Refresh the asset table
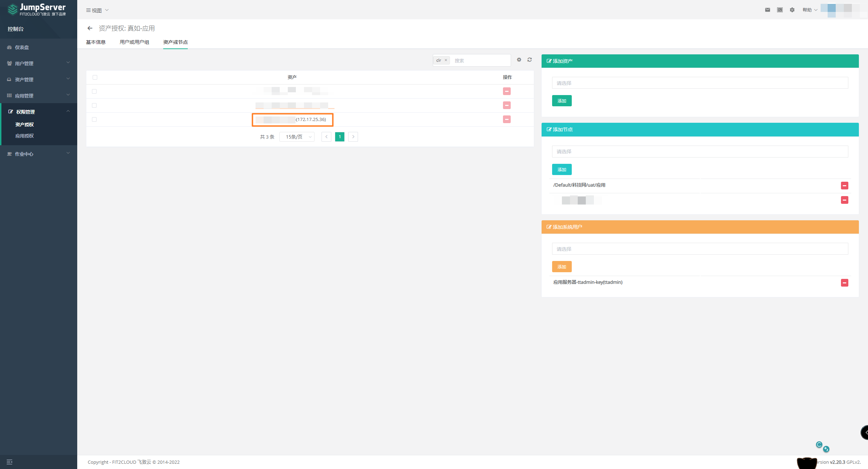Screen dimensions: 868x469 coord(530,60)
